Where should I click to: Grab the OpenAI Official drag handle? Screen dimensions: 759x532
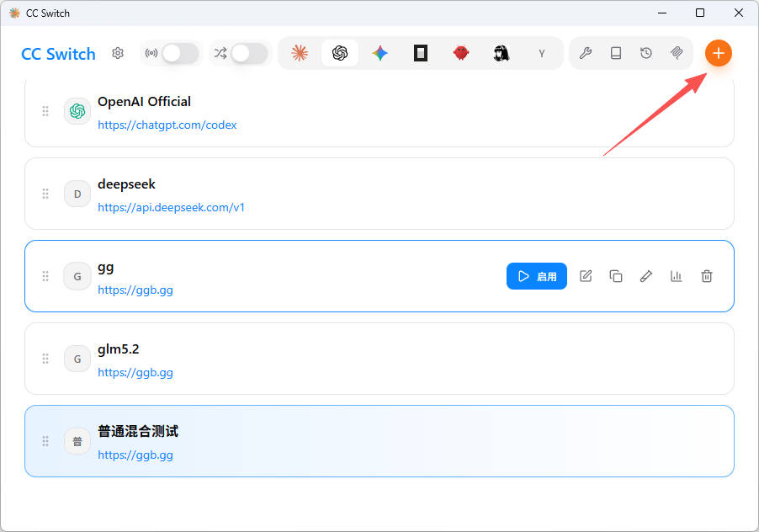tap(45, 111)
